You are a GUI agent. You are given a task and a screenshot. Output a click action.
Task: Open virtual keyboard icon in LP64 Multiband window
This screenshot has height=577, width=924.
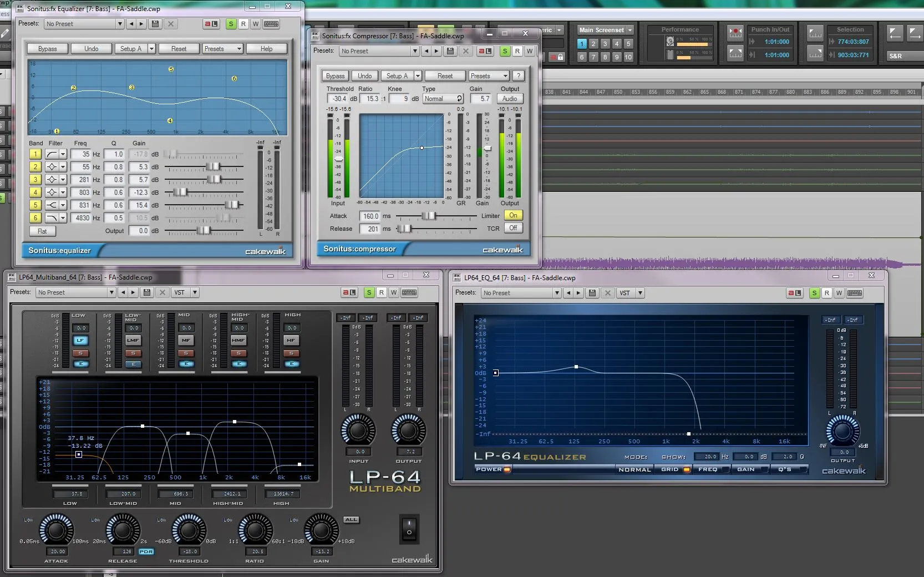[409, 292]
